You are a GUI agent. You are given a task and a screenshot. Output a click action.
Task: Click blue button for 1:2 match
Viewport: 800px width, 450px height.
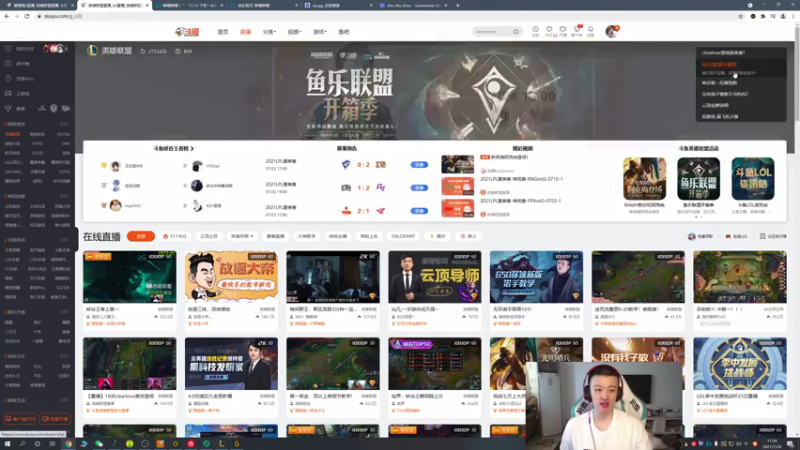pos(419,188)
